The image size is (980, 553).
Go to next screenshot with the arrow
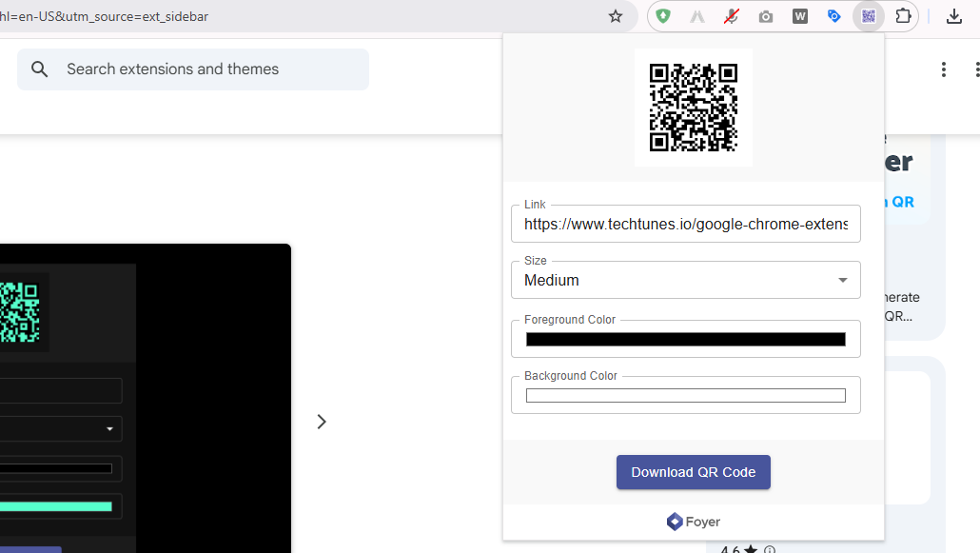[322, 422]
